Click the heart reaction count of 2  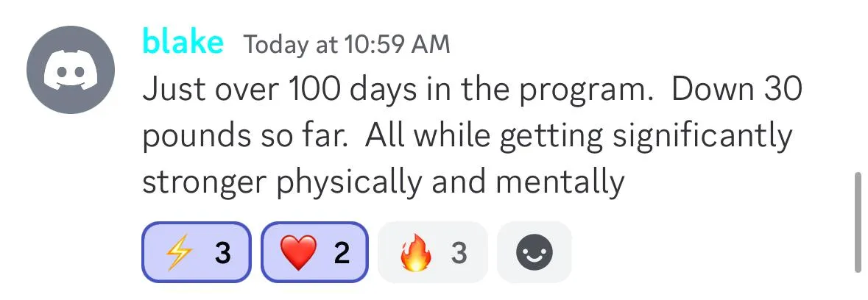(x=342, y=253)
